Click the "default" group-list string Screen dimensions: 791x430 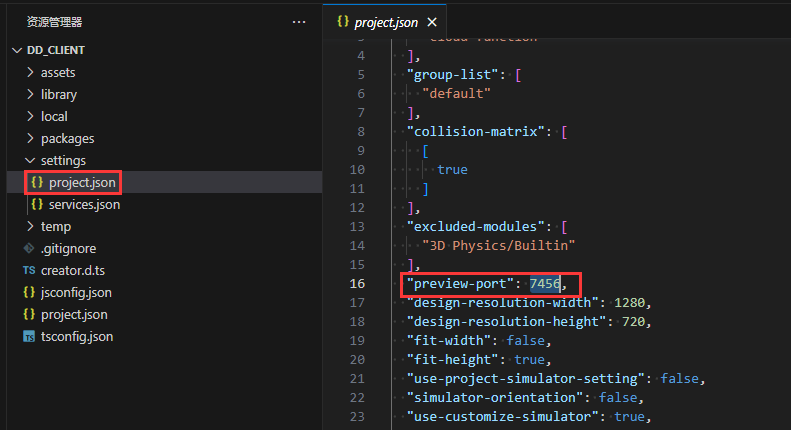pos(457,94)
